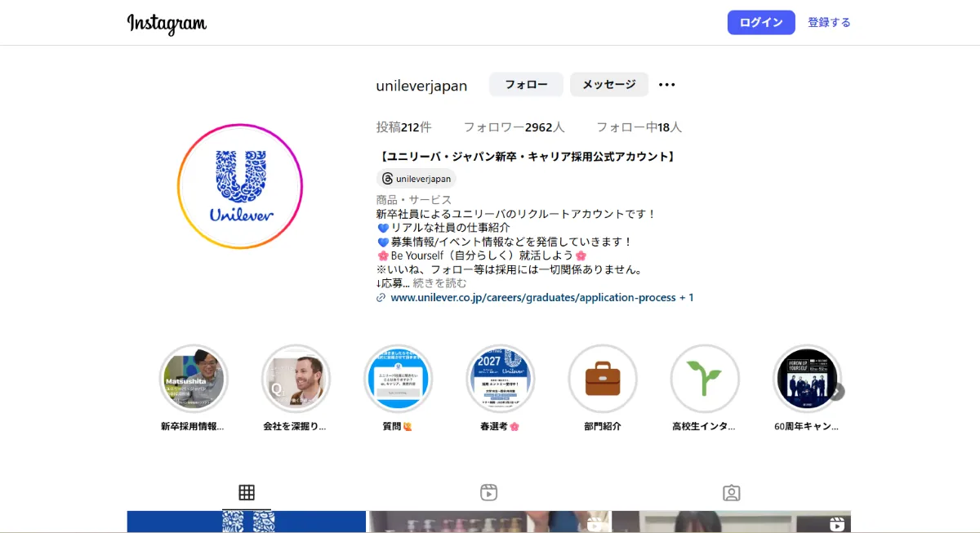Select the 商品・サービス category text
The height and width of the screenshot is (533, 980).
coord(414,200)
